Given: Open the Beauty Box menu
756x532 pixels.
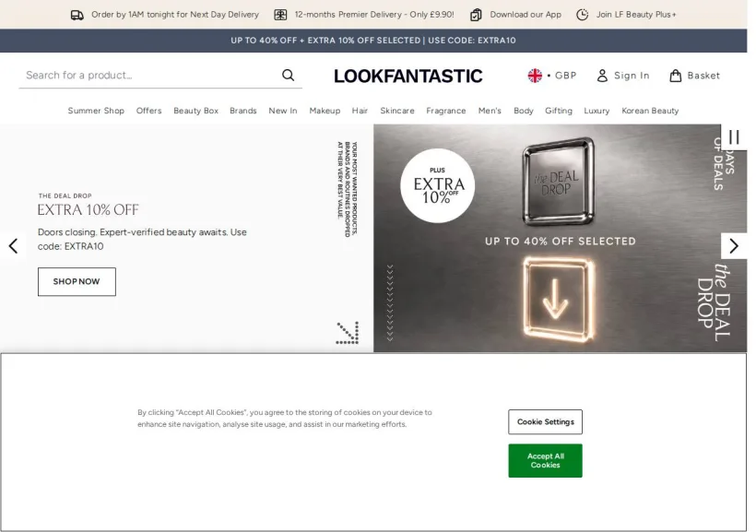Looking at the screenshot, I should coord(195,111).
